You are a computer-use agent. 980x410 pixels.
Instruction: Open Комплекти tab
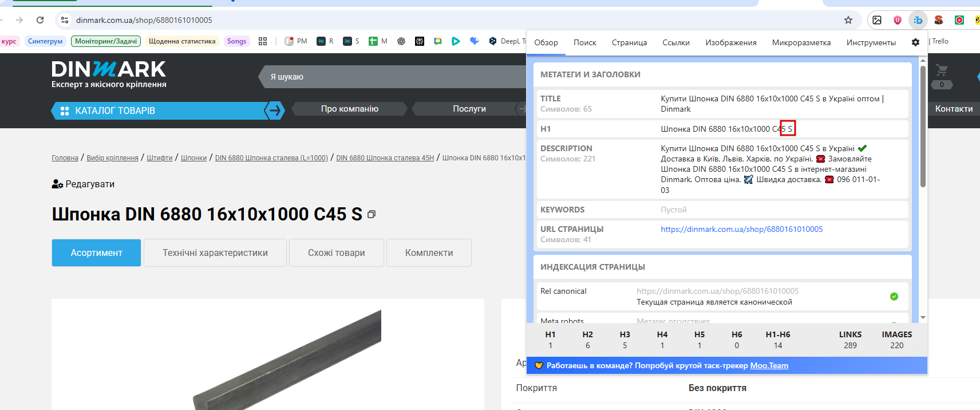click(429, 253)
